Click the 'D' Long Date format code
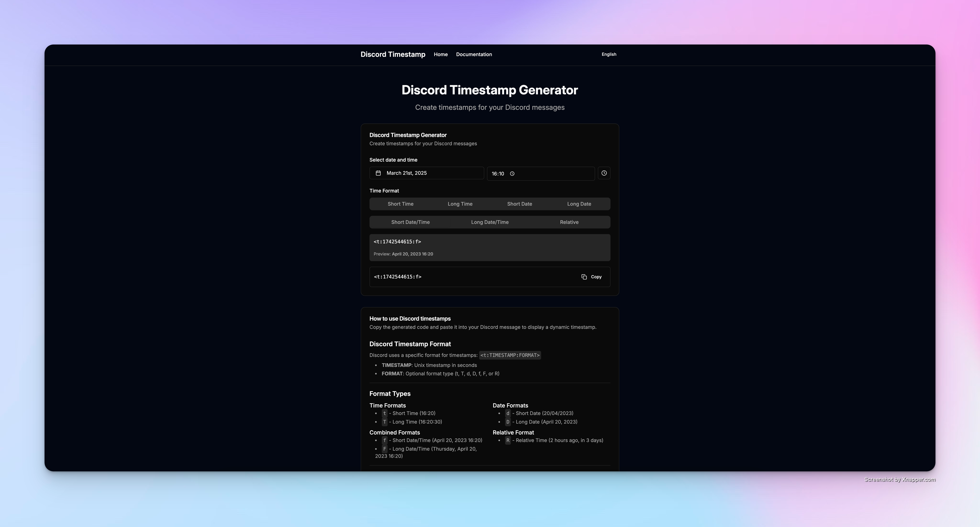 pos(508,422)
